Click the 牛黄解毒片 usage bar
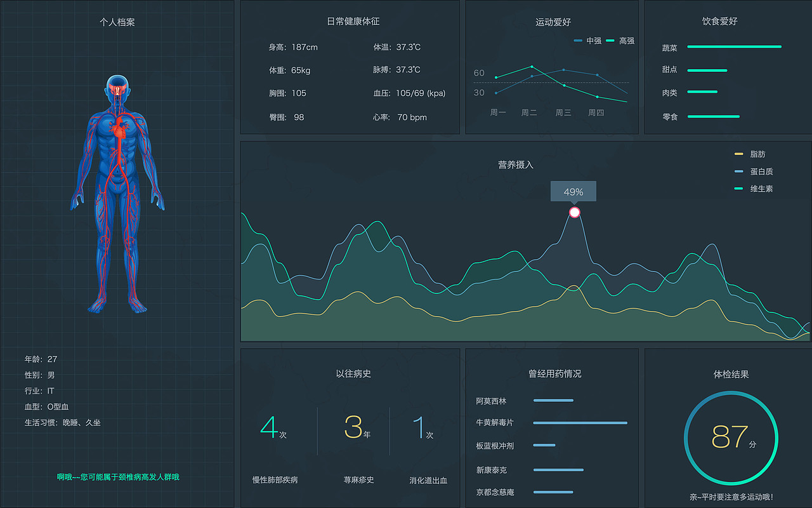 [x=579, y=423]
